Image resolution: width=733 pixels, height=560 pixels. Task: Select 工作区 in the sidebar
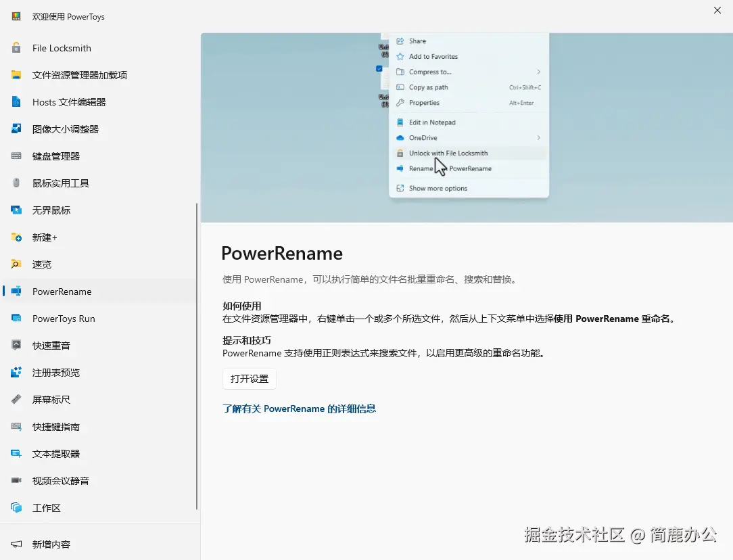point(100,508)
